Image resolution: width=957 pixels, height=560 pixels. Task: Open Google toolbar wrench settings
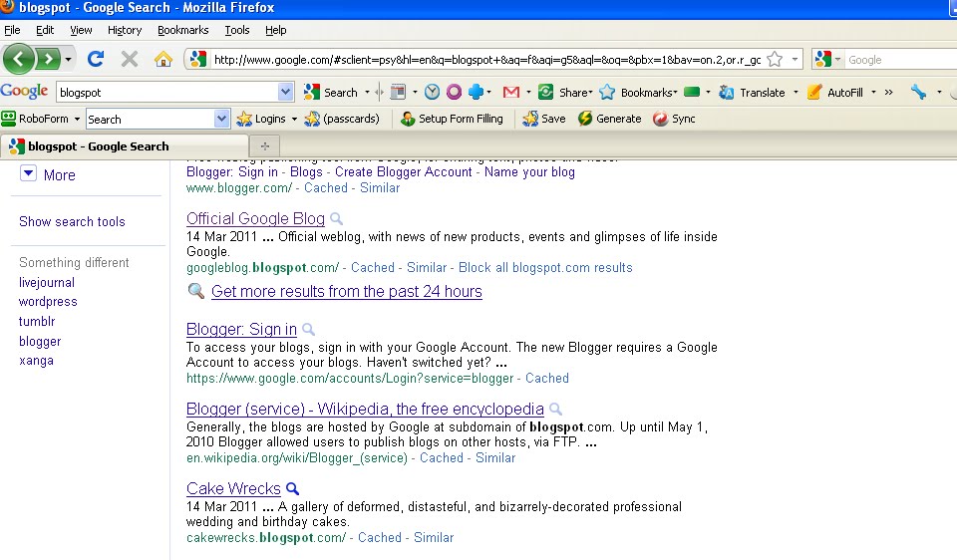918,92
